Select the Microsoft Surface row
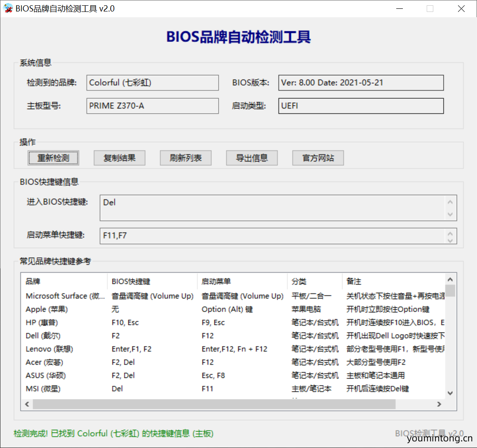 click(233, 296)
